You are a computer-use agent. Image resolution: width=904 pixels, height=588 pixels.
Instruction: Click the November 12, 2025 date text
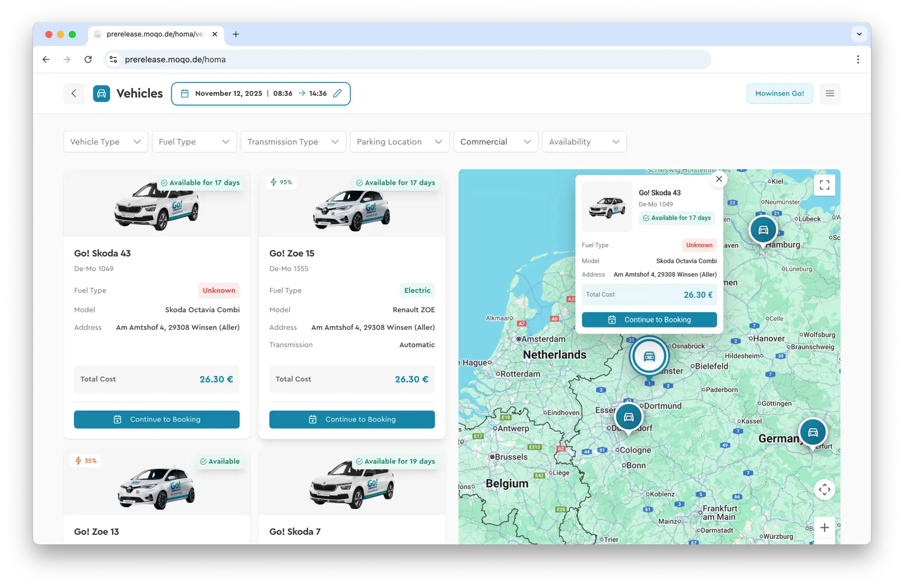(x=229, y=93)
